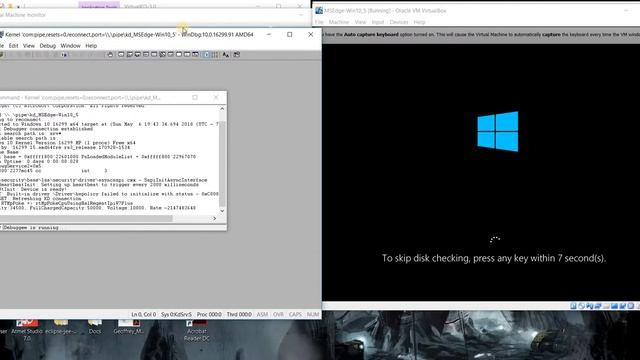This screenshot has width=640, height=360.
Task: Click Atmel Studio 7.0 desktop icon
Action: click(27, 330)
